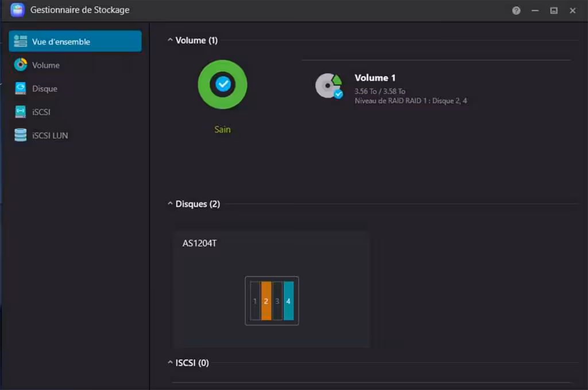Click the Niveau de RAID RAID 1 line
The width and height of the screenshot is (588, 390).
[x=411, y=101]
